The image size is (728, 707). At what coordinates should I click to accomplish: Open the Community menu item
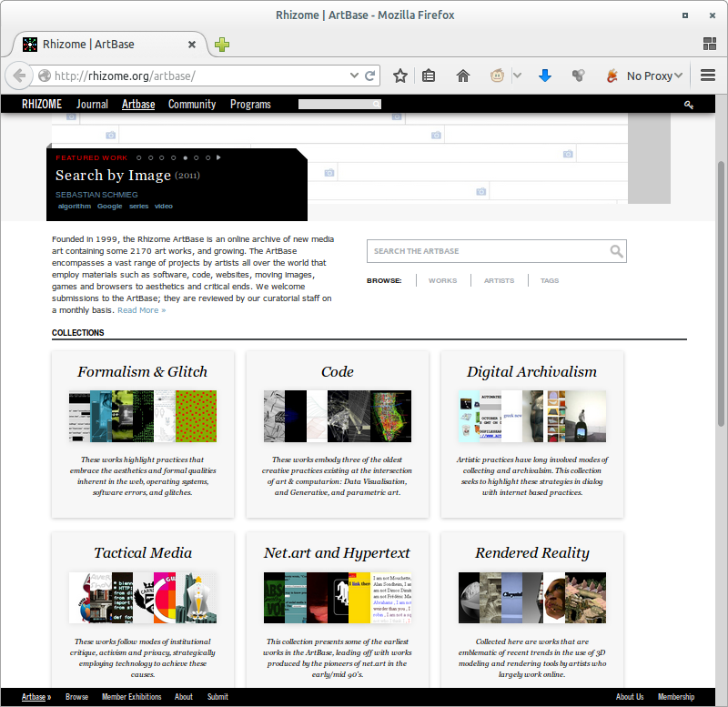point(192,105)
